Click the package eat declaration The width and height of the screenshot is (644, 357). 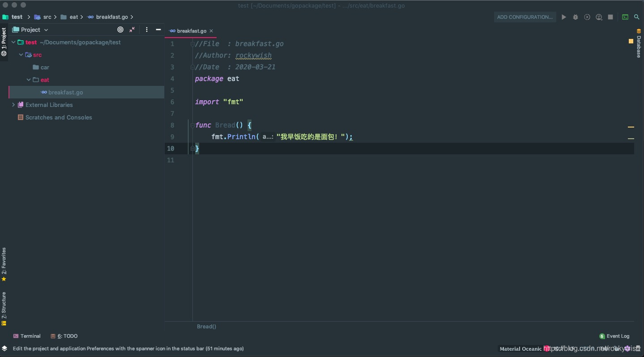[x=217, y=79]
